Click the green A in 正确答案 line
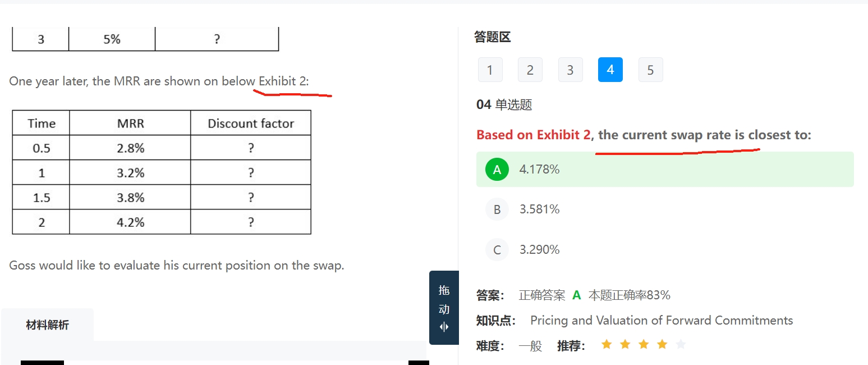Screen dimensions: 868x365 [x=576, y=295]
